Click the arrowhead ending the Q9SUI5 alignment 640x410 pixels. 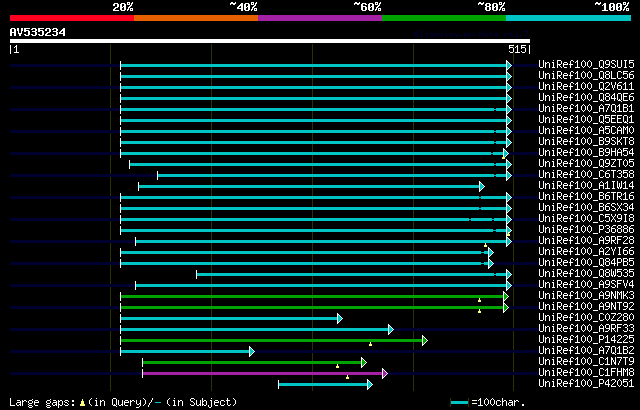509,65
